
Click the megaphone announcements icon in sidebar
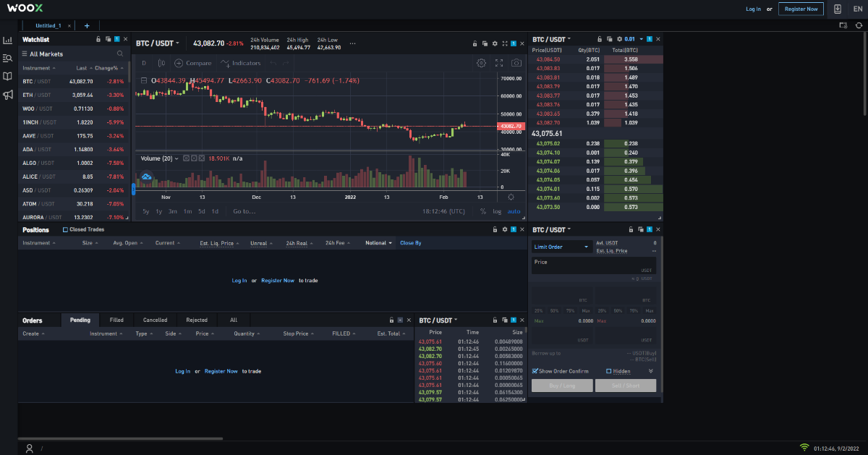8,95
